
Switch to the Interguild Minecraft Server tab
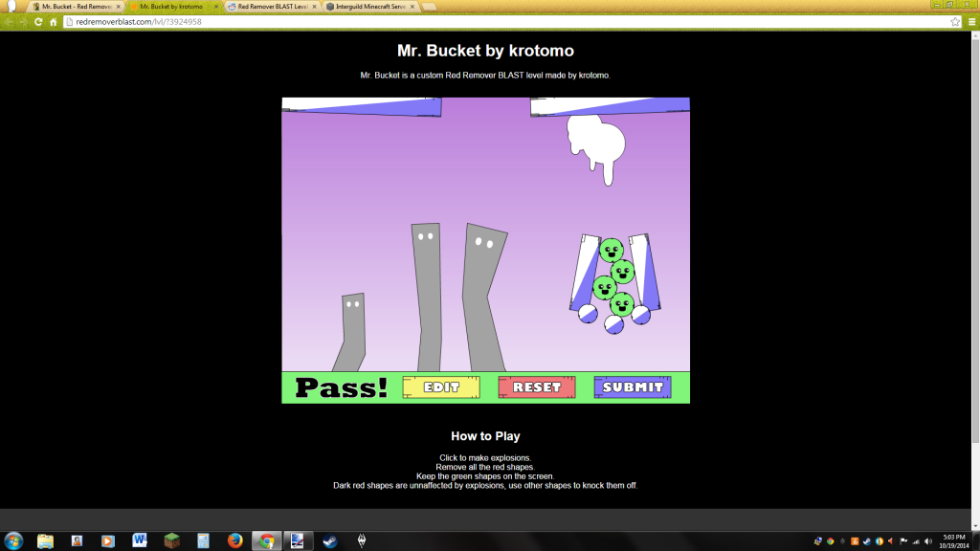370,7
